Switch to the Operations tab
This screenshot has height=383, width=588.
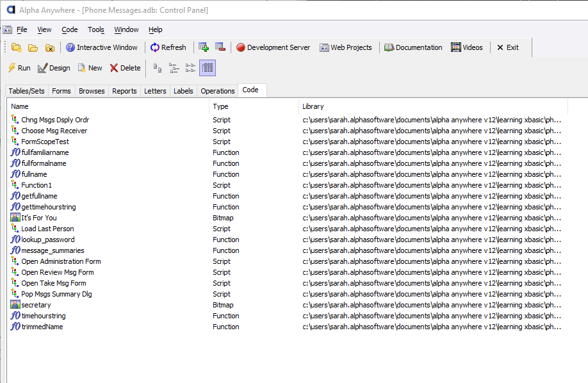218,91
